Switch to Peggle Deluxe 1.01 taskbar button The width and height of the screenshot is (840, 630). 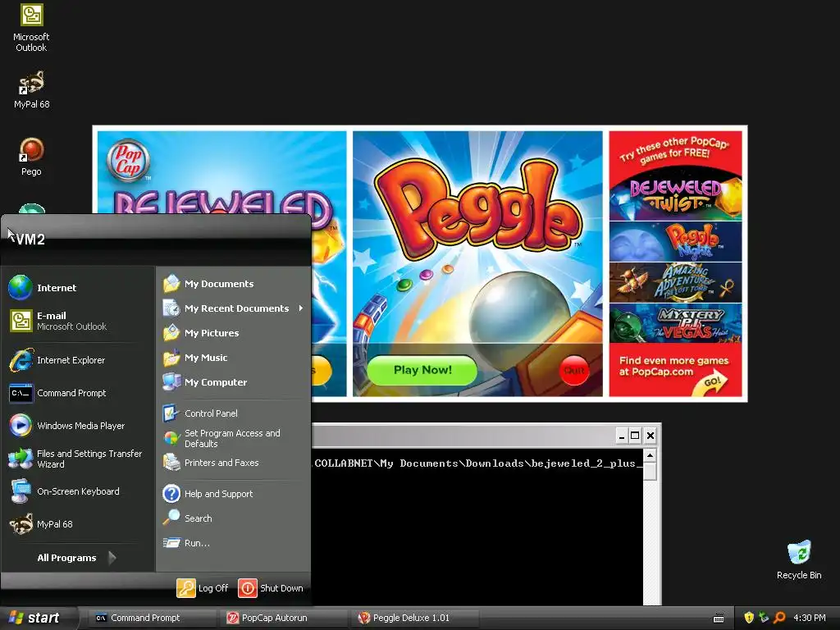click(x=416, y=618)
